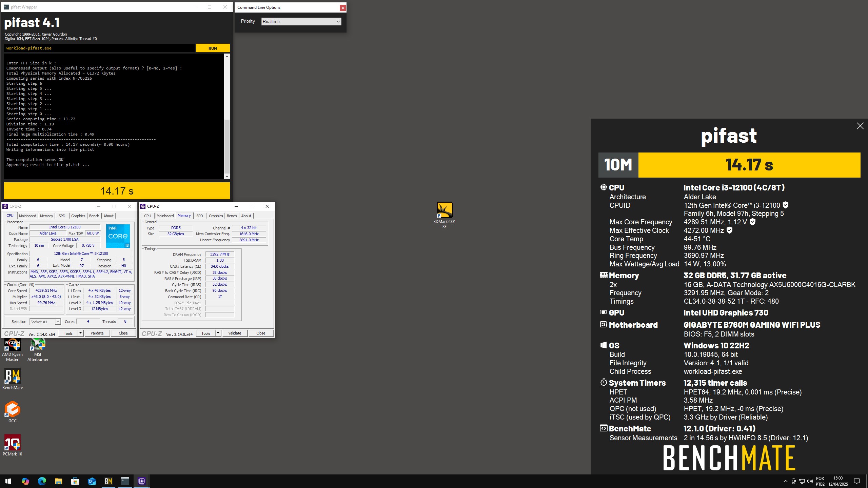Click pifast console scrollbar down arrow
868x488 pixels.
tap(227, 177)
